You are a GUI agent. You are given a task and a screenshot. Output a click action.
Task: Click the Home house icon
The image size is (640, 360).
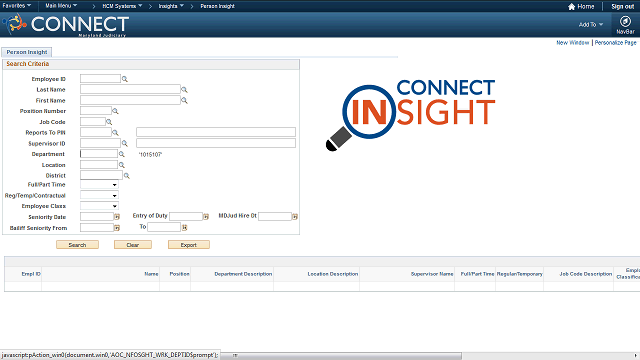[x=571, y=7]
